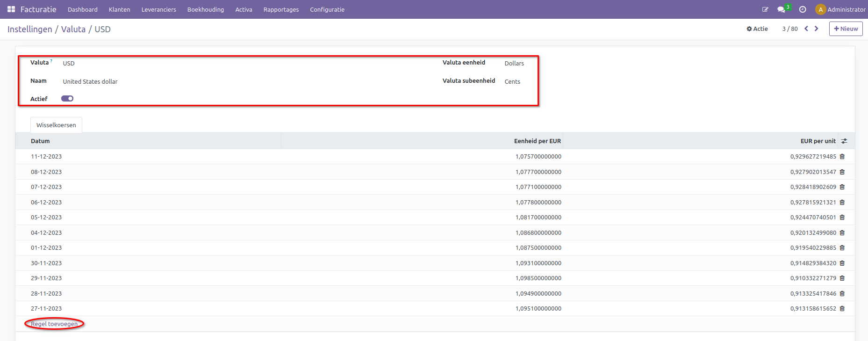
Task: Delete the 11-12-2023 exchange rate row
Action: click(842, 157)
